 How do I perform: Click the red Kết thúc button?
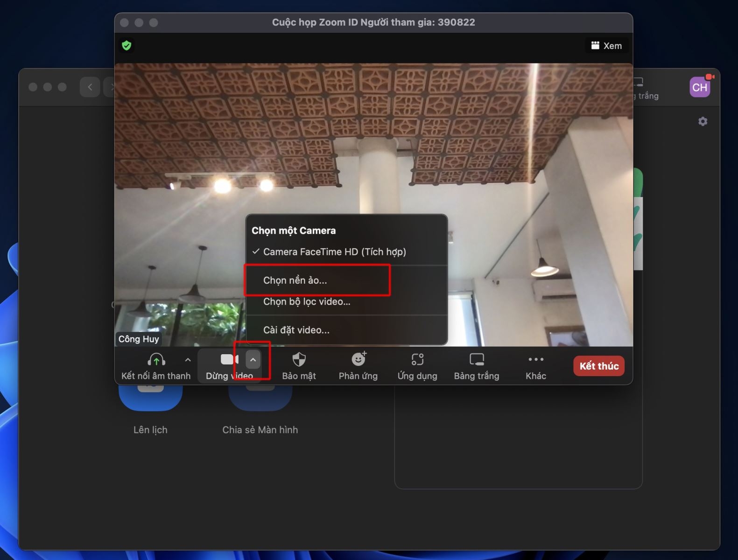coord(599,366)
